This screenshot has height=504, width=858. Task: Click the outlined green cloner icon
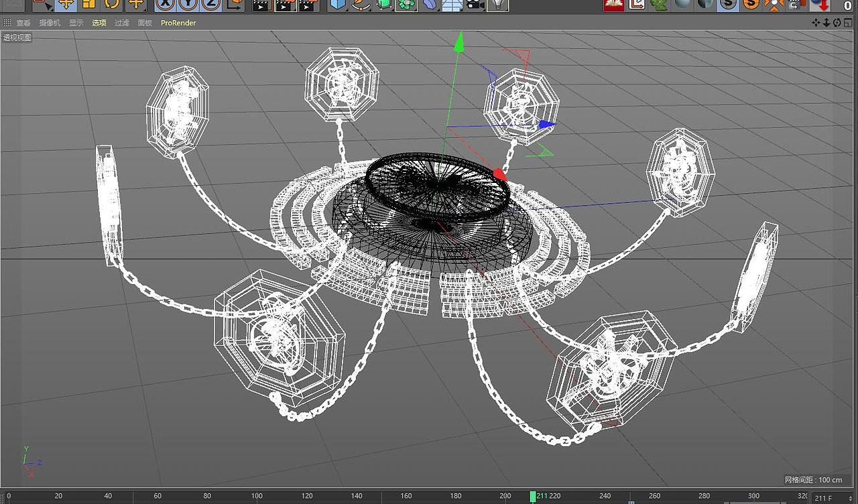coord(406,5)
